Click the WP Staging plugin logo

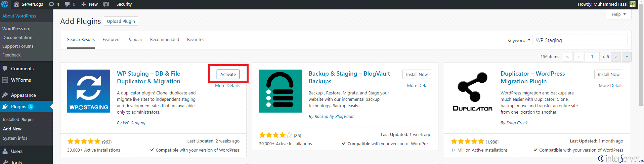(x=89, y=91)
